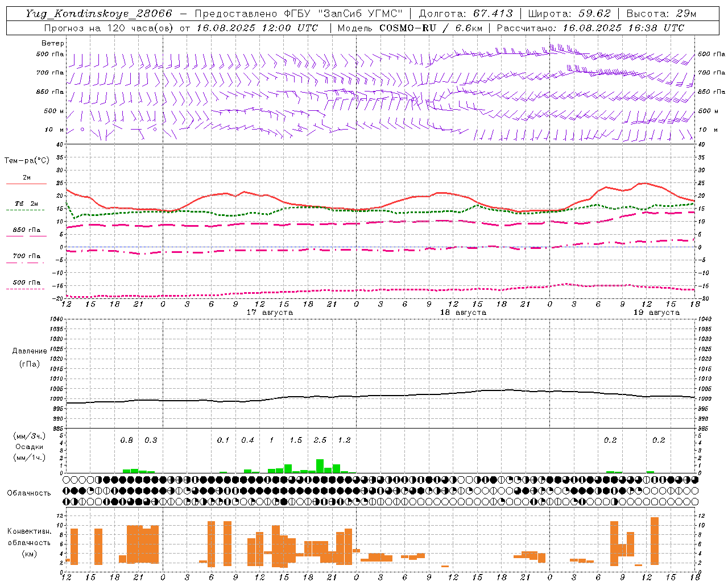Click the 19 августа date label
728x582 pixels.
tap(656, 313)
